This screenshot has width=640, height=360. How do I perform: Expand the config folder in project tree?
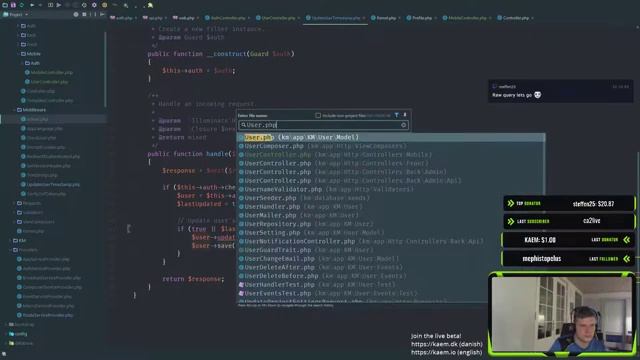tap(6, 334)
